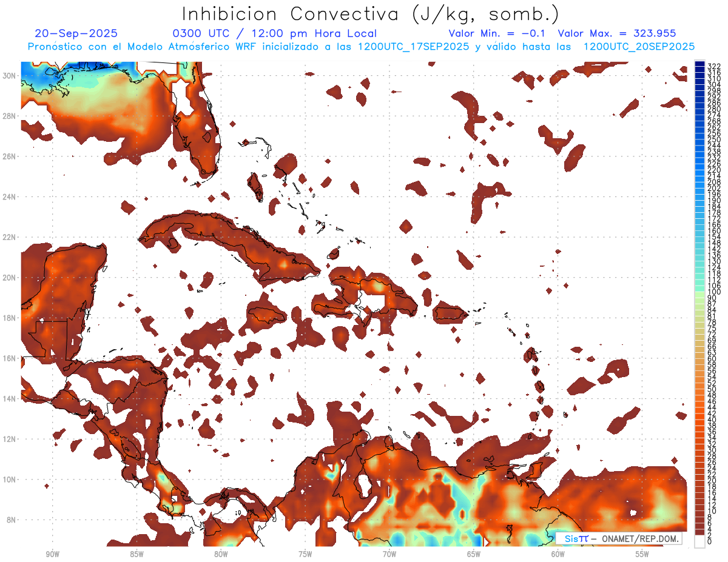728x562 pixels.
Task: Click the colorbar value label '60'
Action: click(x=712, y=358)
